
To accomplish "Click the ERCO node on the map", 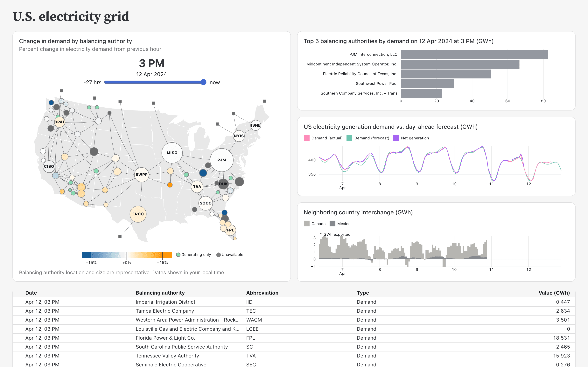I will coord(138,214).
